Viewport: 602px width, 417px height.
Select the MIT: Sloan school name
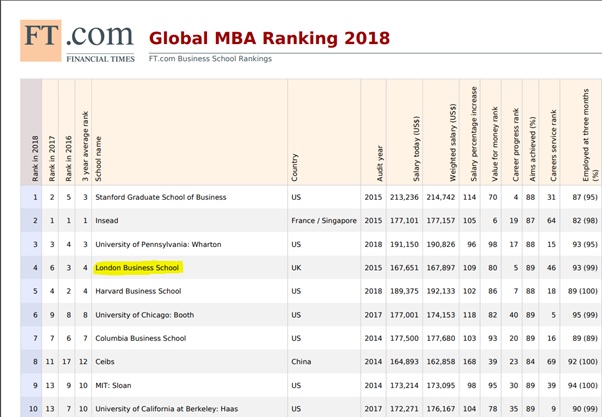113,386
